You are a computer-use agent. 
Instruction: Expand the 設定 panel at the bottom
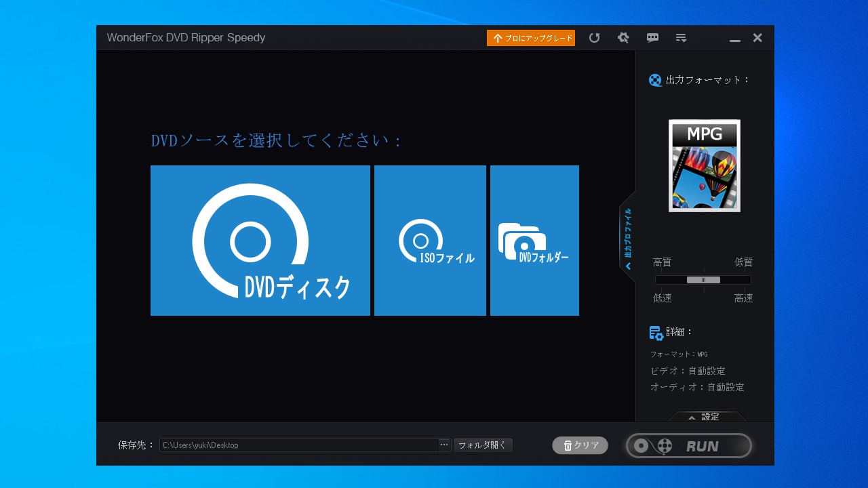point(707,416)
